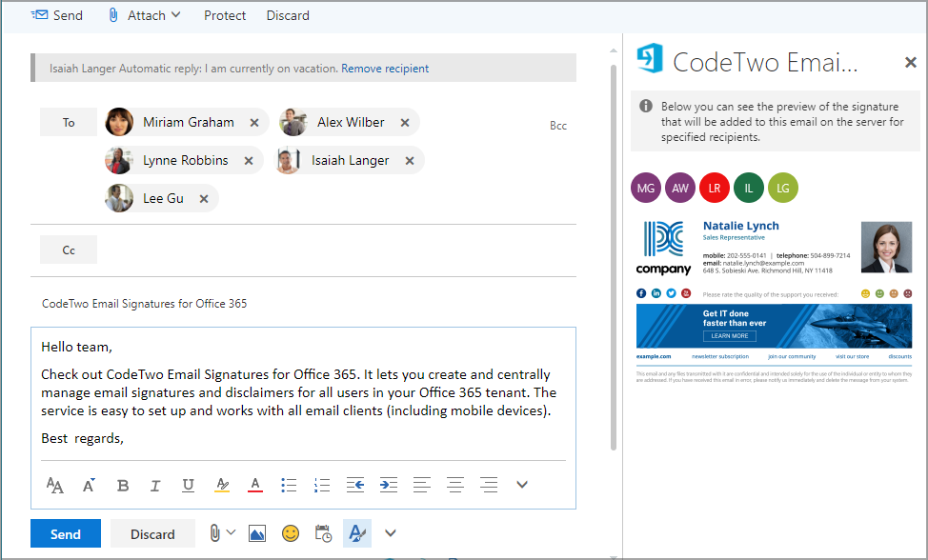Increase paragraph indent
Screen dimensions: 928x560
click(388, 486)
